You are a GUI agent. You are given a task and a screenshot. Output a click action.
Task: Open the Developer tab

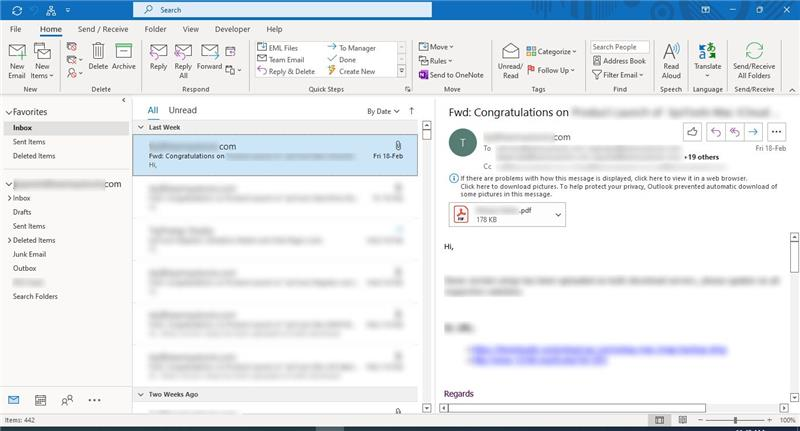(x=232, y=29)
